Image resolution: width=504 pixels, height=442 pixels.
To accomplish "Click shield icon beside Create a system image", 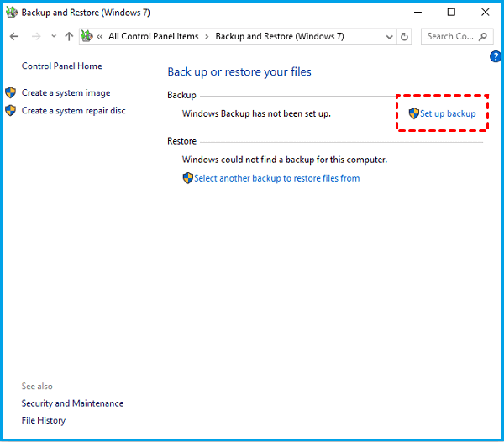I will 11,92.
